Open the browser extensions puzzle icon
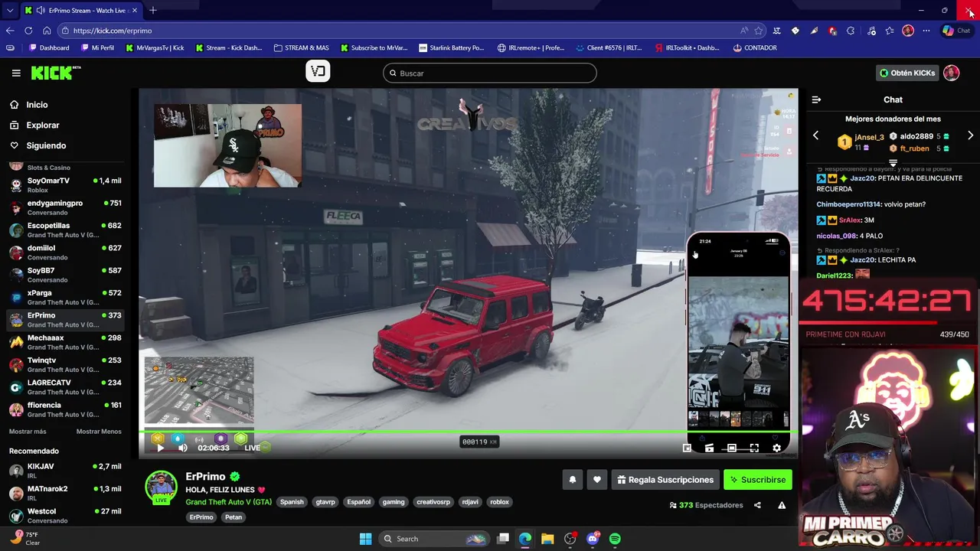980x551 pixels. click(x=851, y=31)
